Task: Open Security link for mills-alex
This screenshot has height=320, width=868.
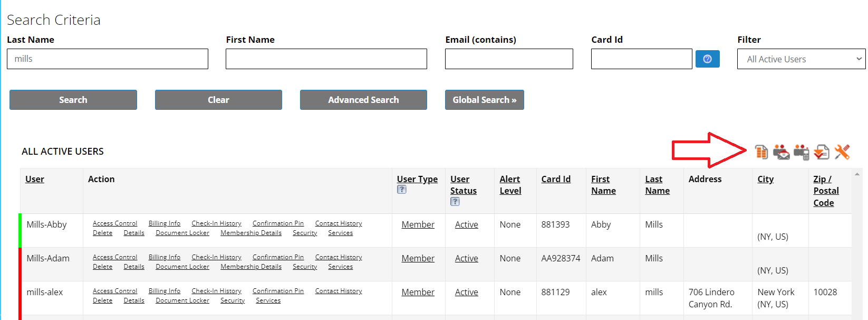Action: coord(233,300)
